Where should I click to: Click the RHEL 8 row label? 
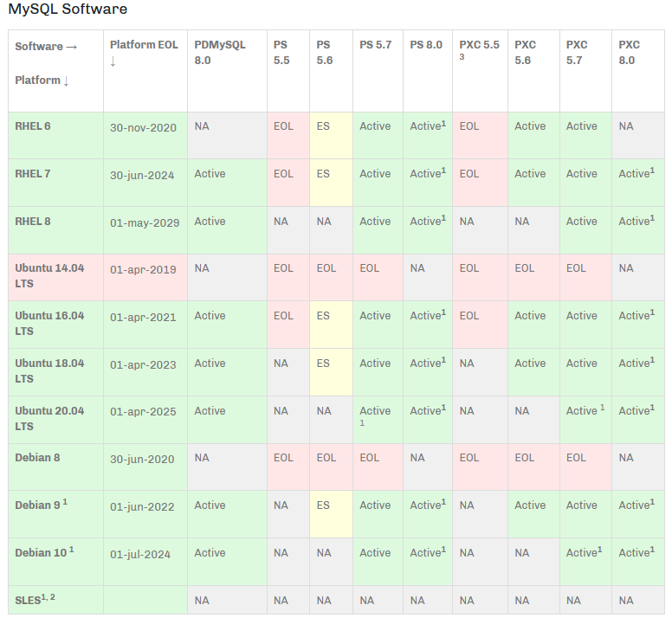click(x=55, y=230)
